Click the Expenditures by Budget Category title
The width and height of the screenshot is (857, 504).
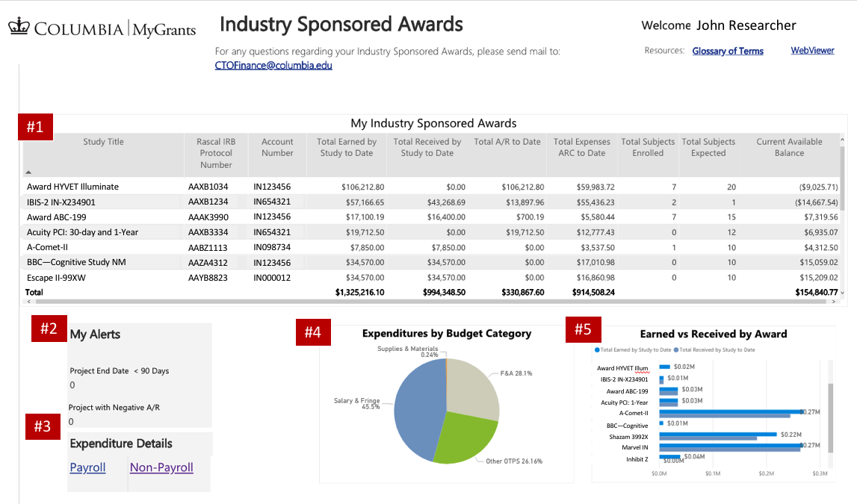(x=447, y=333)
